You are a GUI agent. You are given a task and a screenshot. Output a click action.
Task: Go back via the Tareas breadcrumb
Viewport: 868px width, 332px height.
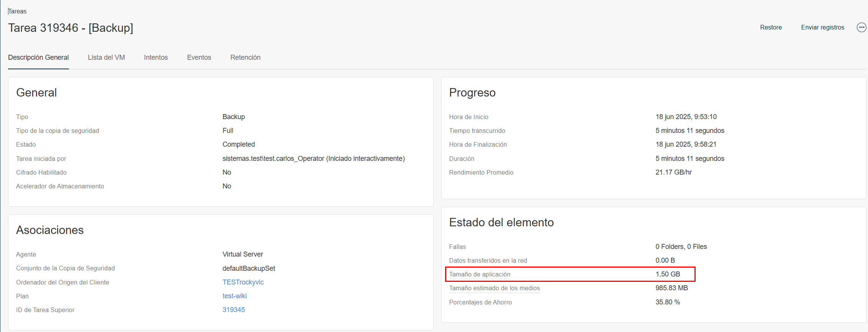tap(18, 11)
